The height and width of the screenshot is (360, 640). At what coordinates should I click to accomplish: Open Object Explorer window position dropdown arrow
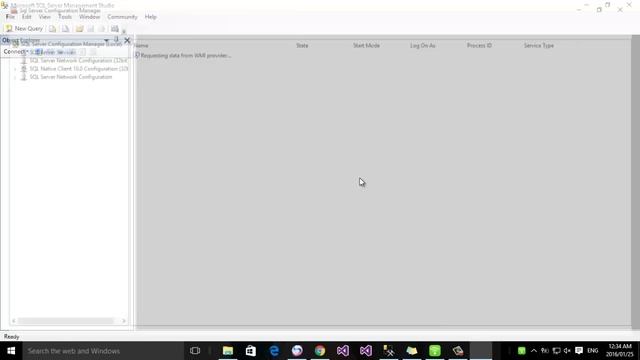tap(107, 40)
